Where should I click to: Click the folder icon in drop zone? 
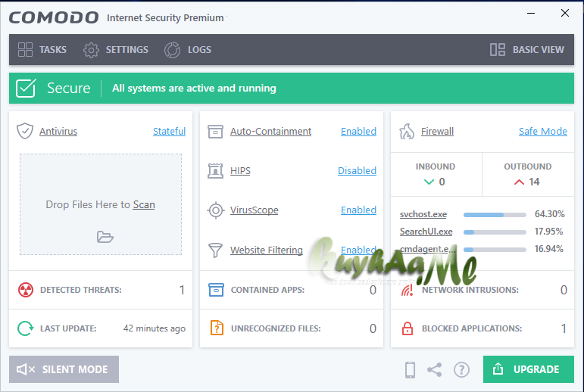[105, 237]
